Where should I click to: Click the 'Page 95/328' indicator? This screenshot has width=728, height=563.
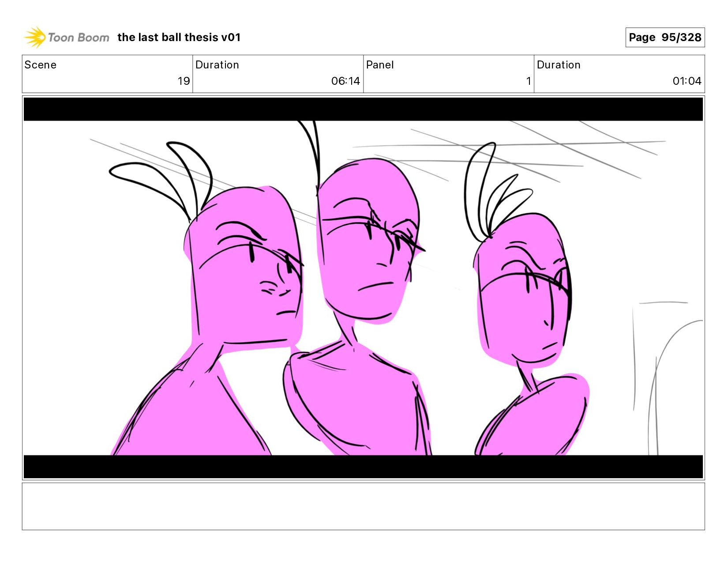(665, 38)
